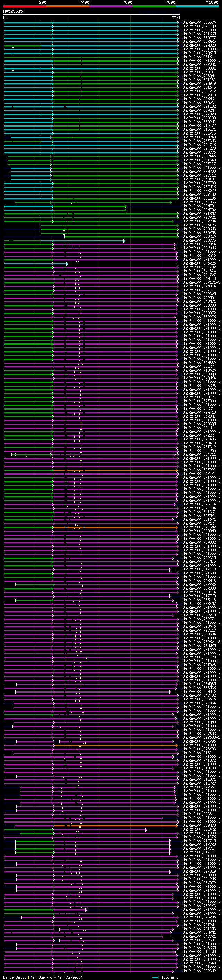Open hit UniRef100_B9H9T9

pyautogui.click(x=199, y=84)
